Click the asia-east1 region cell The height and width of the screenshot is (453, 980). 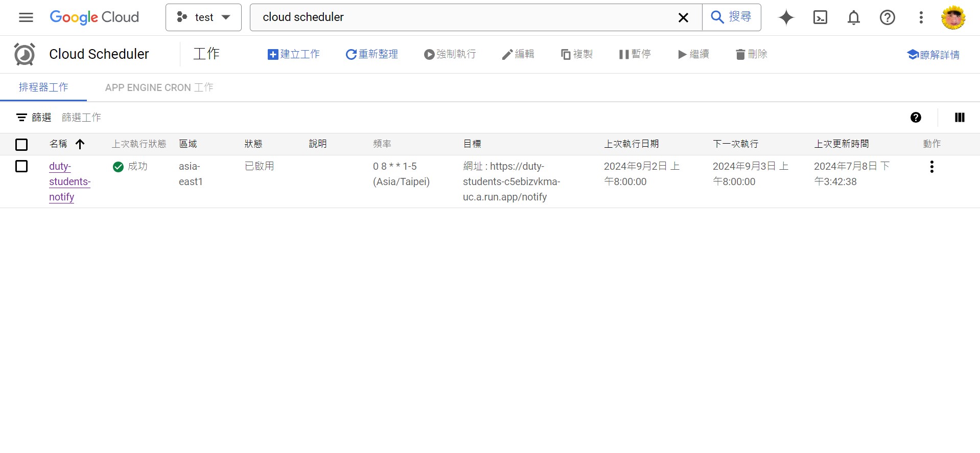(191, 174)
